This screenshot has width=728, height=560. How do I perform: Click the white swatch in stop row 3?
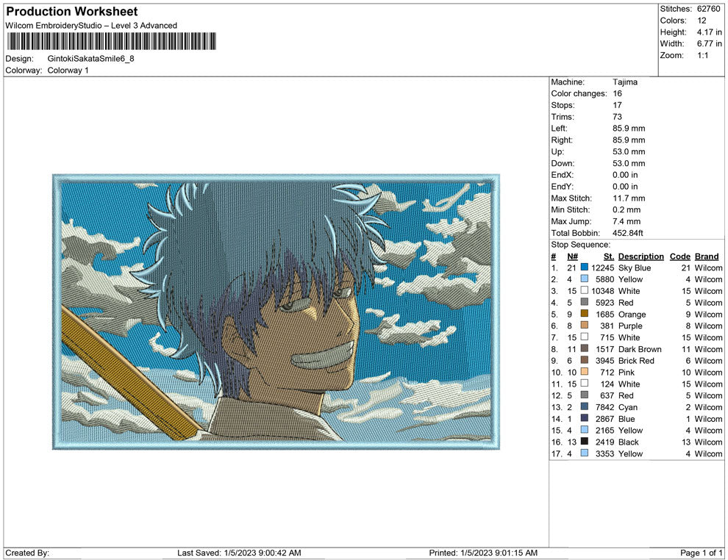[x=585, y=290]
